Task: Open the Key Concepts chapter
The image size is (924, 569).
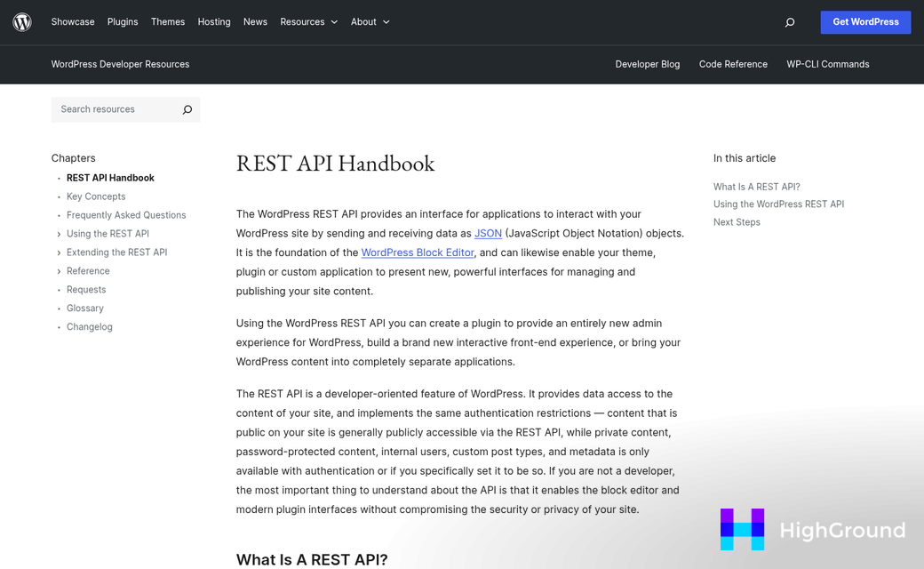Action: 96,196
